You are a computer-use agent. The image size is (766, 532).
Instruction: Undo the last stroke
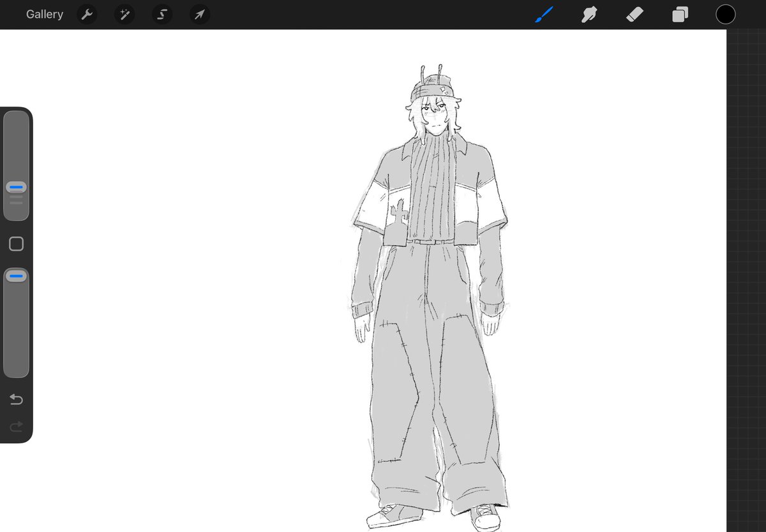coord(16,400)
